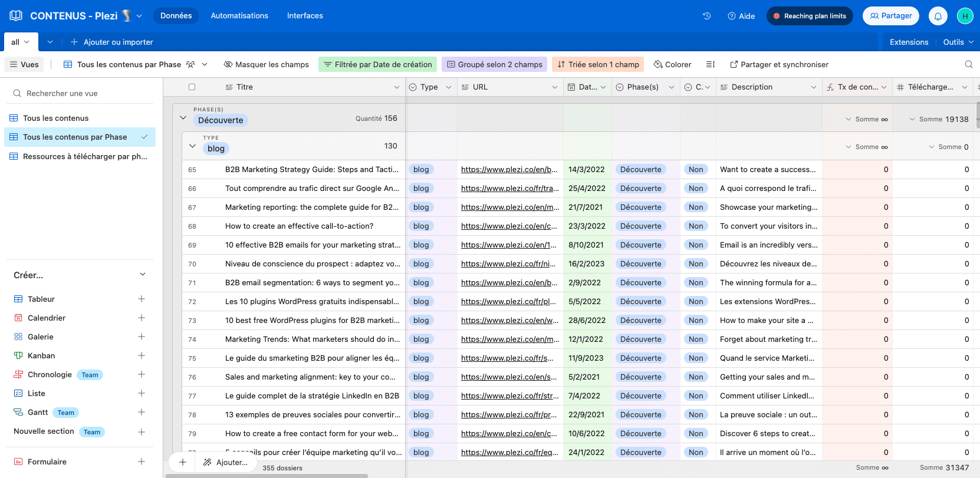Switch to Interfaces tab
The height and width of the screenshot is (478, 980).
[305, 16]
